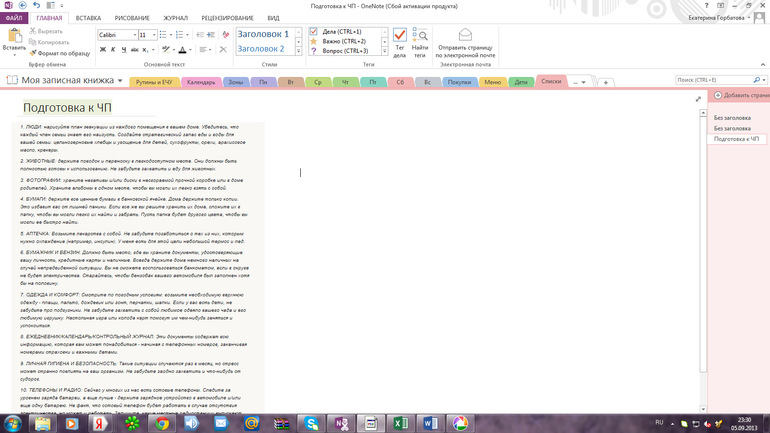This screenshot has height=433, width=770.
Task: Toggle subscript formatting (x₂)
Action: click(145, 50)
